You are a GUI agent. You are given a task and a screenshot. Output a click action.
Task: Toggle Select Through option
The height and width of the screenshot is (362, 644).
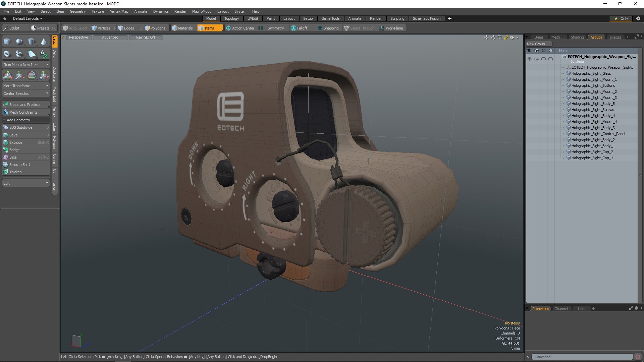359,28
